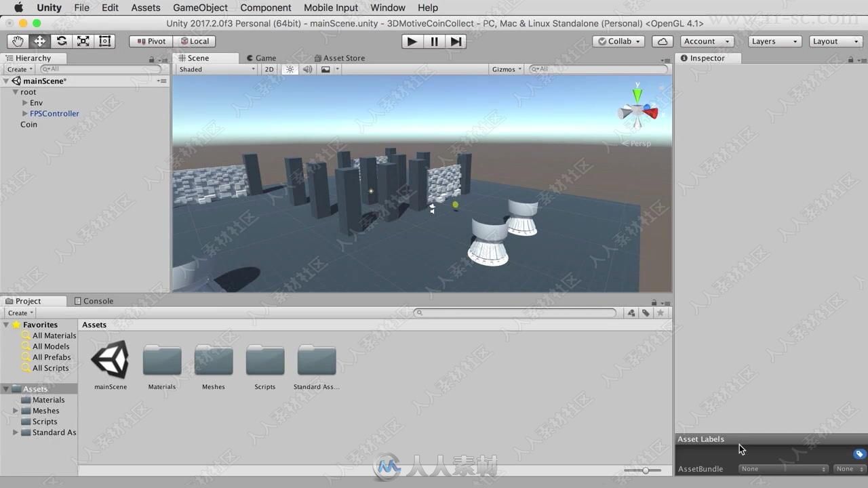The image size is (868, 488).
Task: Click the scene orientation gizmo
Action: point(637,111)
